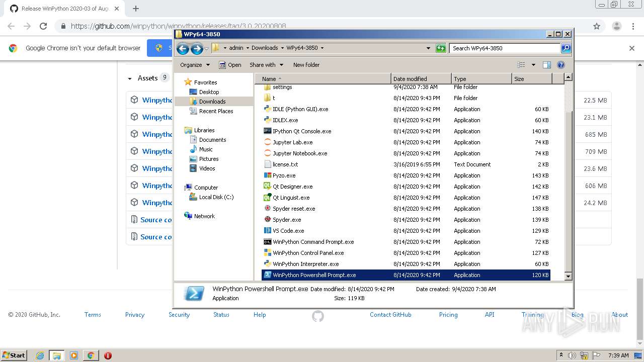Select the VS Code.exe icon
644x362 pixels.
(268, 231)
